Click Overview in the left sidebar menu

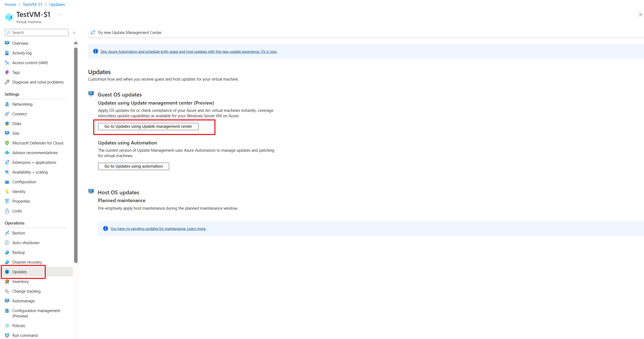(x=20, y=43)
